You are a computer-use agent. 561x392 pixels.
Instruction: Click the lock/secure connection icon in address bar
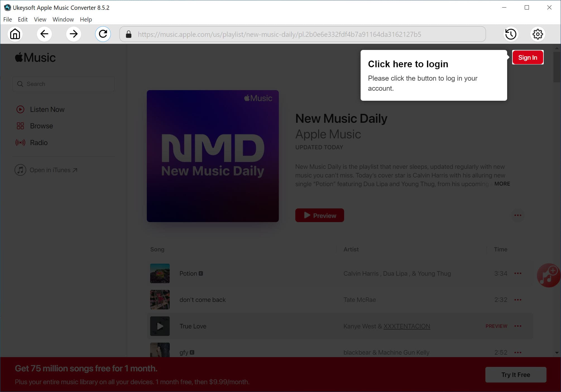129,35
